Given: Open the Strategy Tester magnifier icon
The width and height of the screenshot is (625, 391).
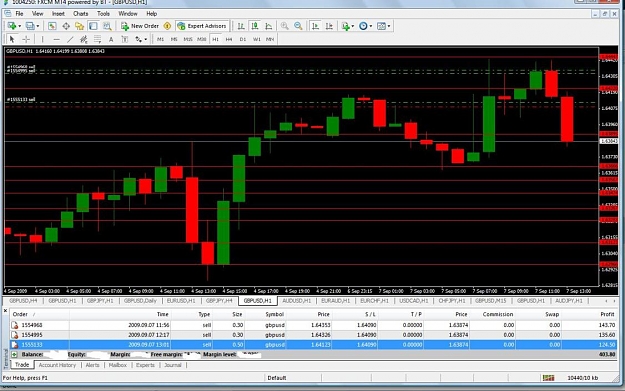Looking at the screenshot, I should [x=107, y=26].
